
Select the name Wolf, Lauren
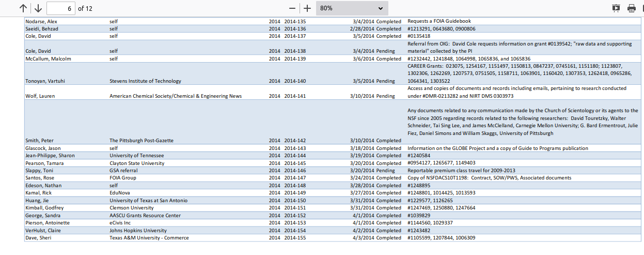[x=40, y=96]
